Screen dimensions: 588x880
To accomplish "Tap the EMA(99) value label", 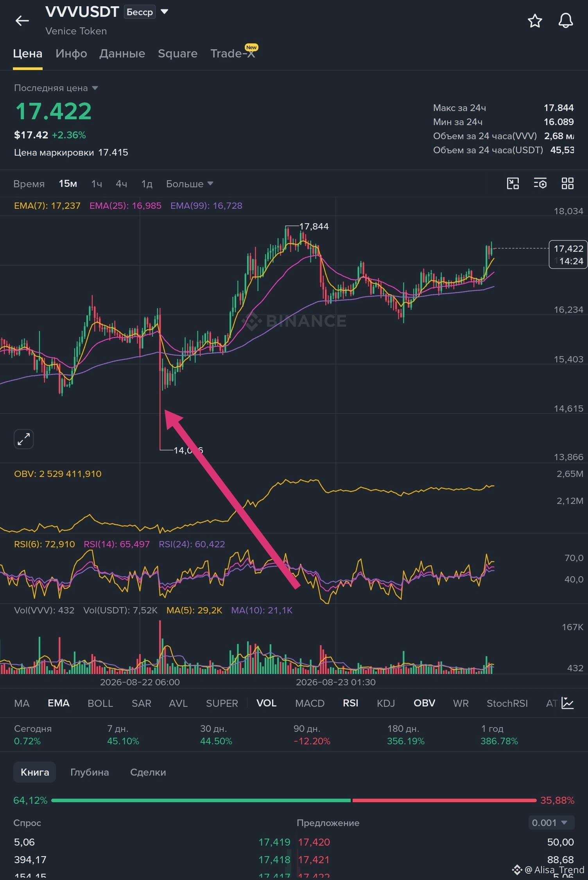I will 206,206.
